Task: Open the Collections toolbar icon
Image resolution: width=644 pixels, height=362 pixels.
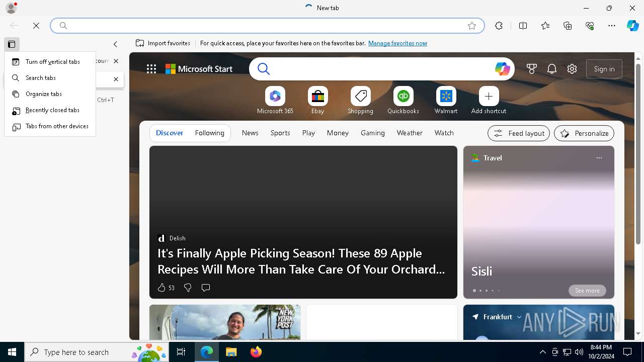Action: tap(568, 26)
